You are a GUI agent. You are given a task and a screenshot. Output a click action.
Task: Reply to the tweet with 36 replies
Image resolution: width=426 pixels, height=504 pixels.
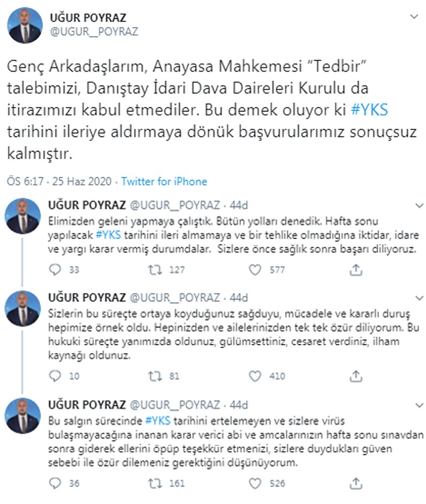point(56,483)
